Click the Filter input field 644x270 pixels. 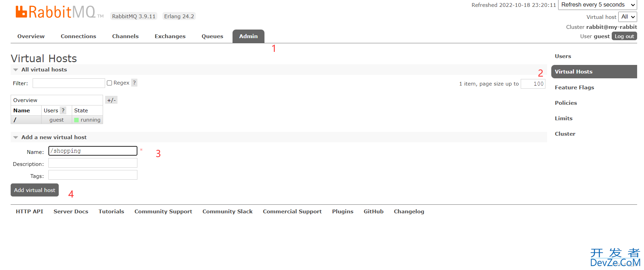pos(69,83)
